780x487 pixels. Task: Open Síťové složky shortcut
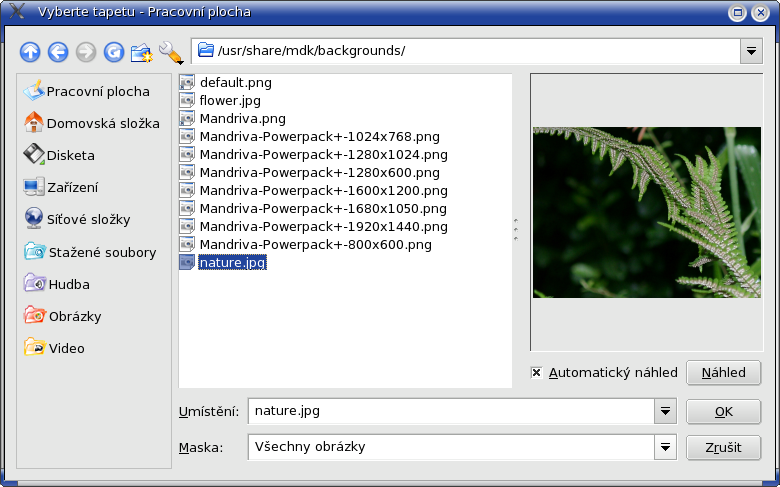(x=77, y=219)
